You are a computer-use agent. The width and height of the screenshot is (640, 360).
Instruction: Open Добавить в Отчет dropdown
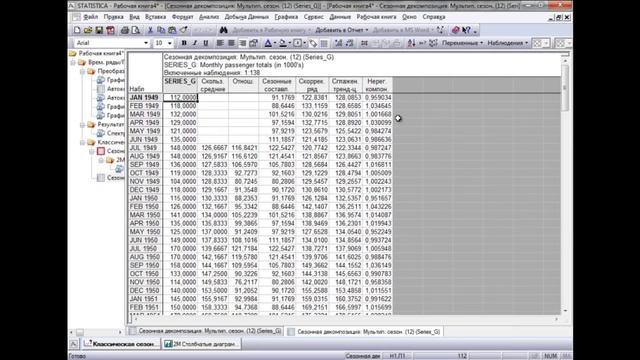click(342, 30)
